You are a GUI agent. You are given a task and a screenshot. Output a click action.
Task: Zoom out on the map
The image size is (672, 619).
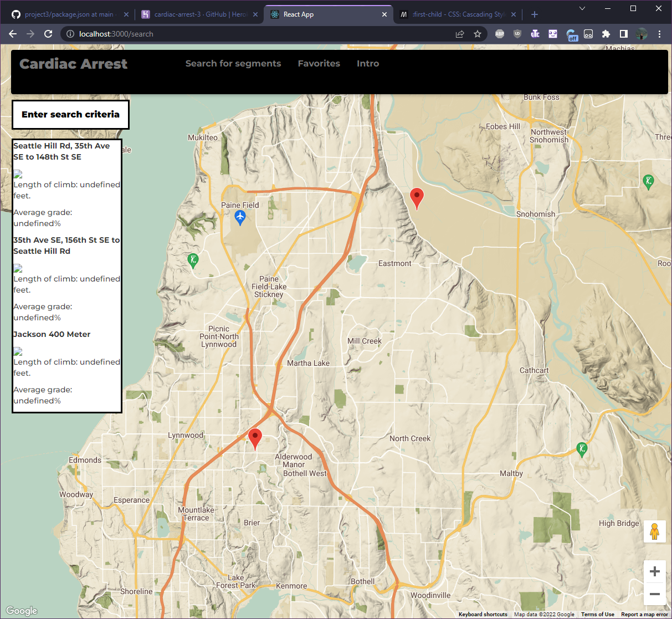tap(654, 594)
